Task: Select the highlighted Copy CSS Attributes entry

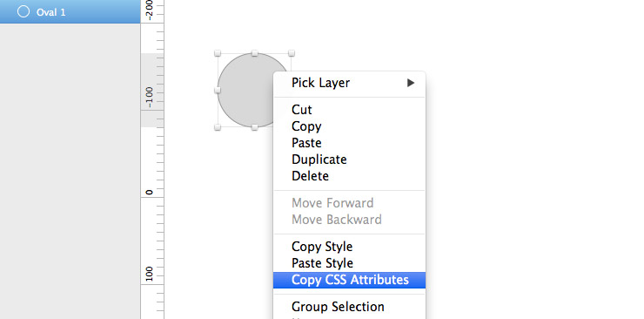Action: [350, 280]
